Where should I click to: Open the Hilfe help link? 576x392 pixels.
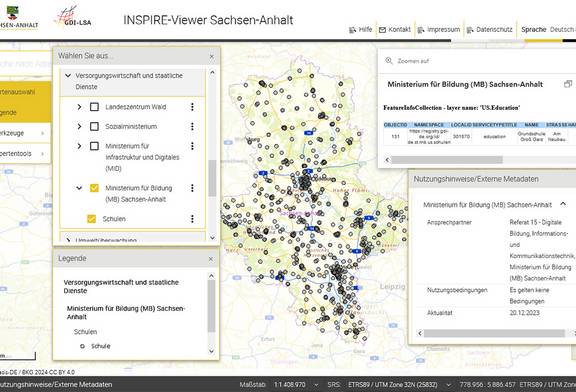360,30
